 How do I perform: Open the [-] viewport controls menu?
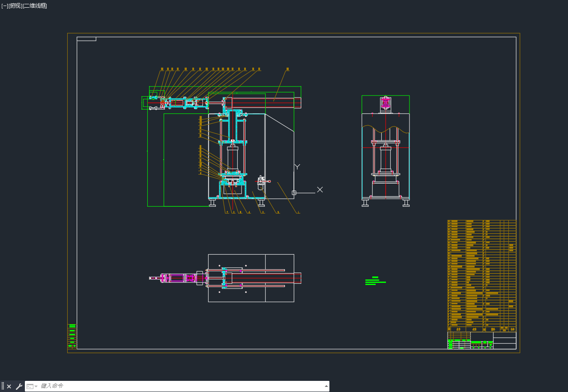(5, 6)
